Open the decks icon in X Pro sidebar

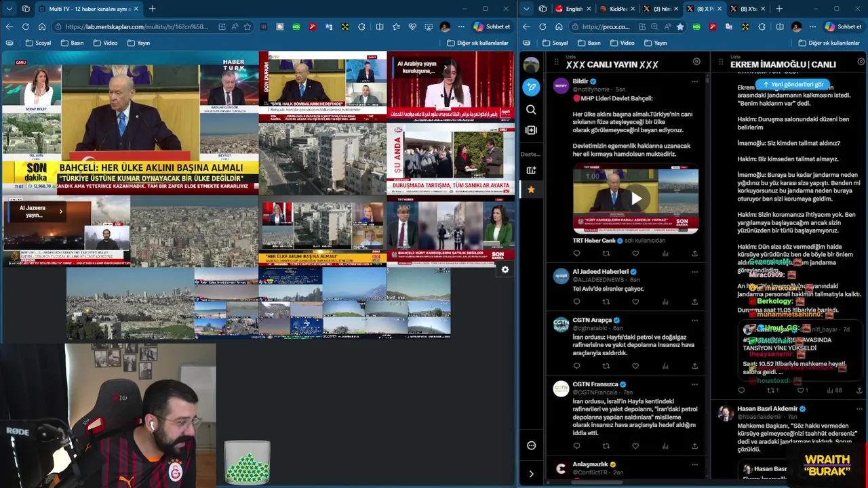(x=531, y=170)
